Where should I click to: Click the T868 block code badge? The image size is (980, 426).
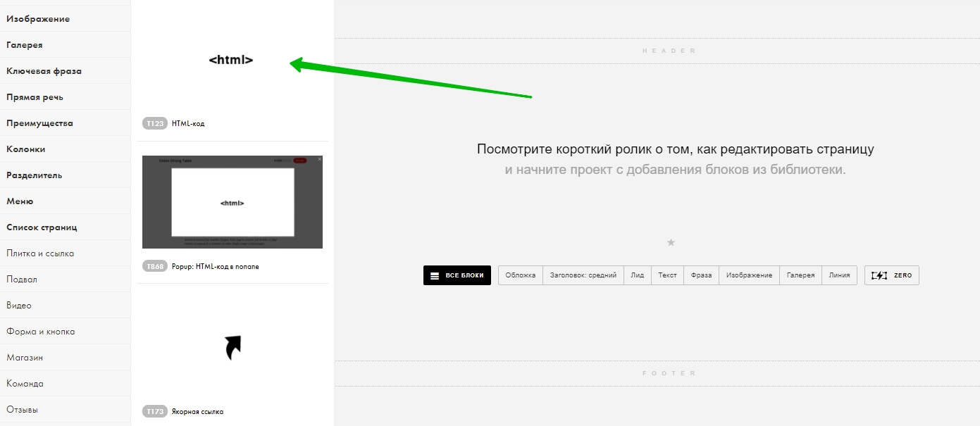coord(154,266)
